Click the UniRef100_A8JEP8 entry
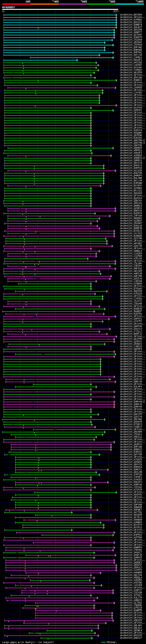This screenshot has height=644, width=146. tap(131, 72)
